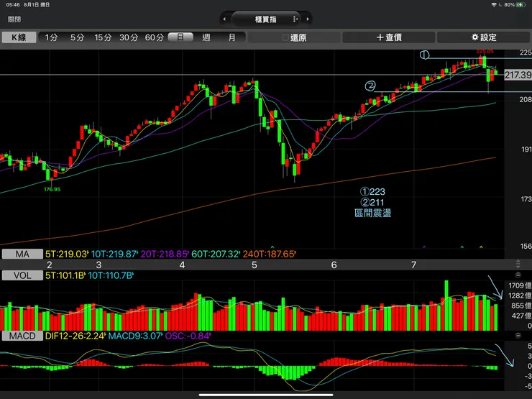The height and width of the screenshot is (399, 532).
Task: Select the 週 weekly interval
Action: (x=206, y=37)
